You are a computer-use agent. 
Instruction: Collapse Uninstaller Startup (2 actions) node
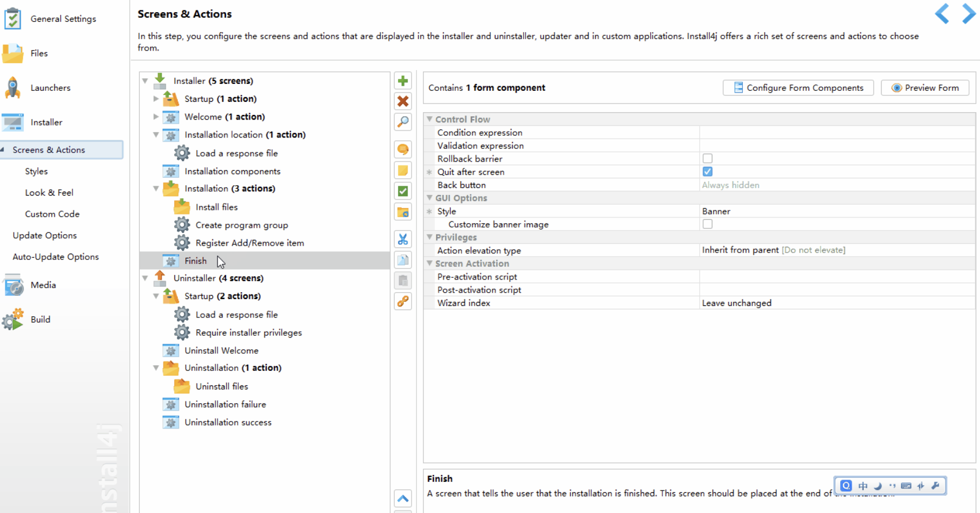tap(156, 296)
